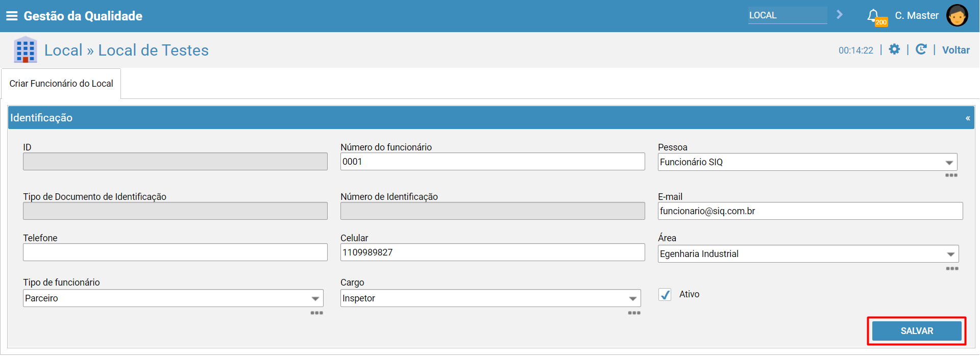Click the Número do funcionário field
The image size is (980, 358).
pos(493,162)
